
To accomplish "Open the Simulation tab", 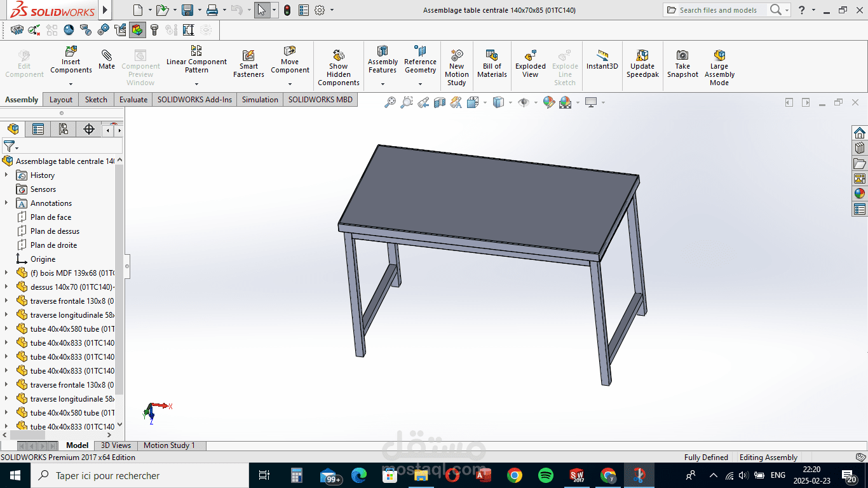I will (x=260, y=99).
